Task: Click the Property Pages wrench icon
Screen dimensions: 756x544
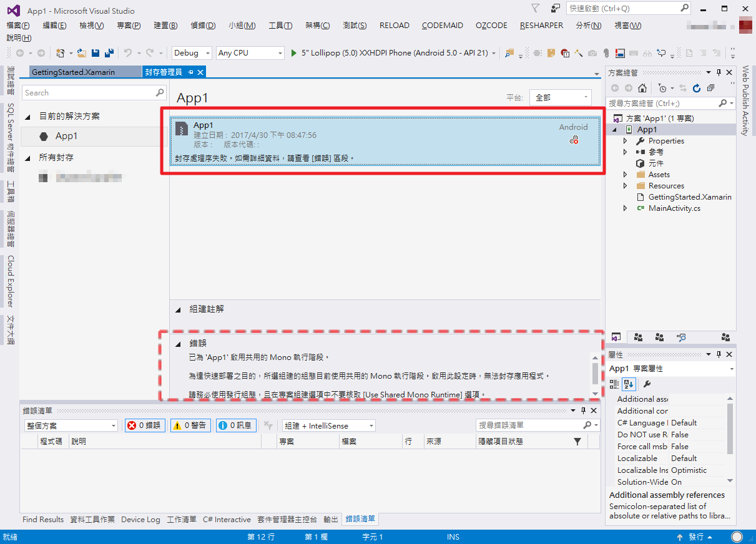Action: point(647,384)
